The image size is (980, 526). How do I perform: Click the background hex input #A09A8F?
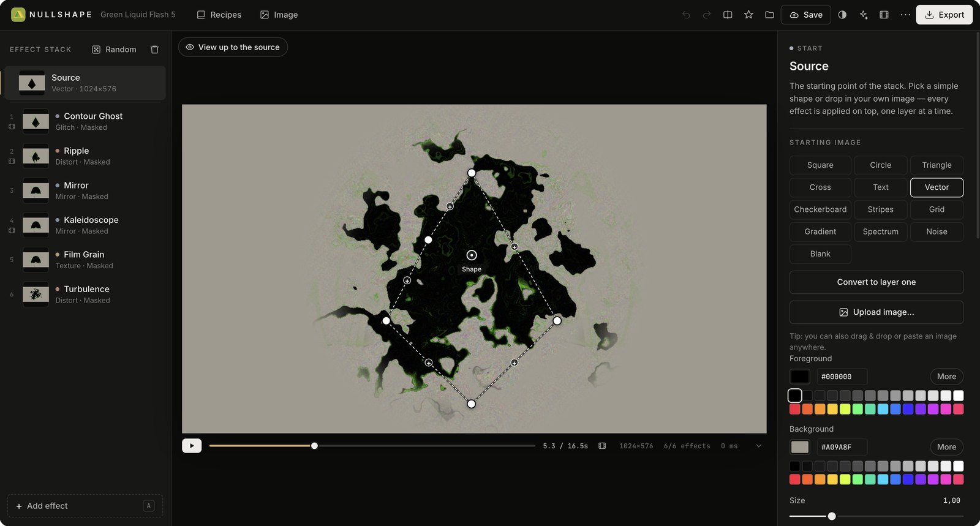pos(842,447)
